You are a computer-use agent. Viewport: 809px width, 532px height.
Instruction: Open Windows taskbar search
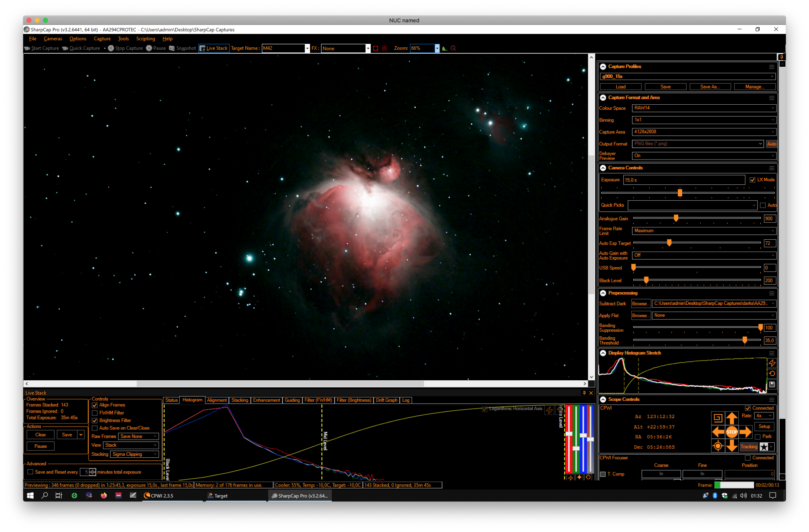coord(45,496)
